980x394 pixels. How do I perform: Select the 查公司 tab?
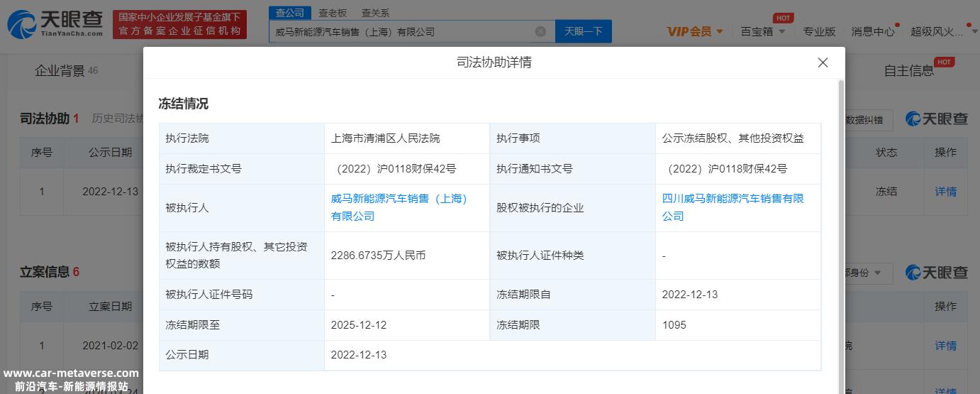290,13
